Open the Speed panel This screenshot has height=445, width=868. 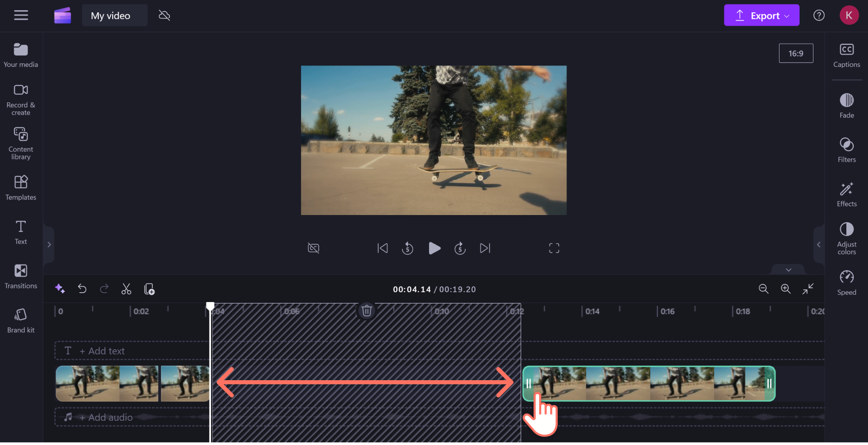point(847,283)
